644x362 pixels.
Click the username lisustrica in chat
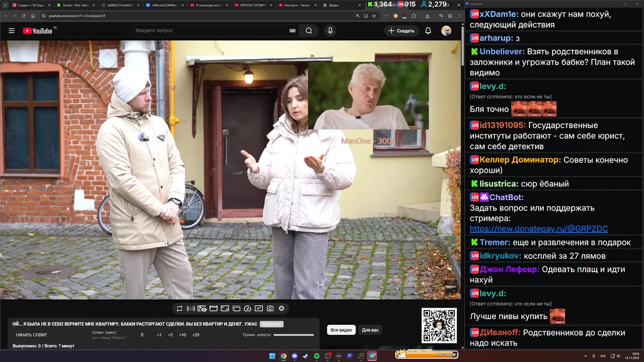pos(499,184)
